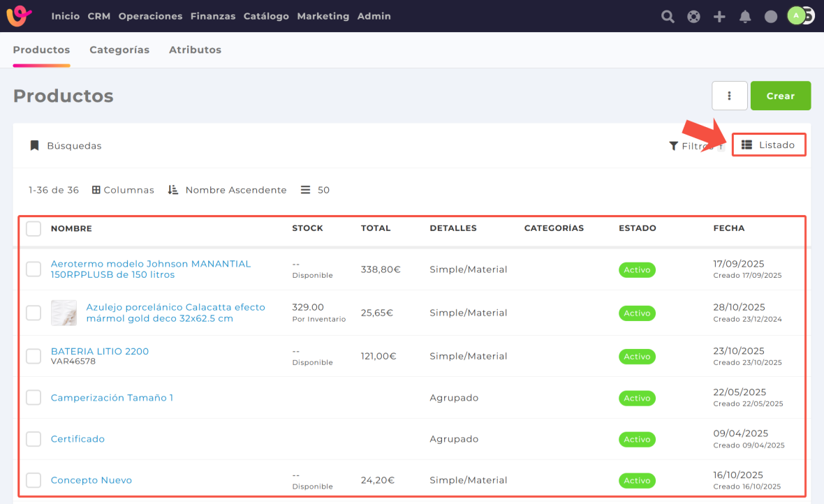The image size is (824, 504).
Task: Check the BATERIA LITIO 2200 row checkbox
Action: point(34,356)
